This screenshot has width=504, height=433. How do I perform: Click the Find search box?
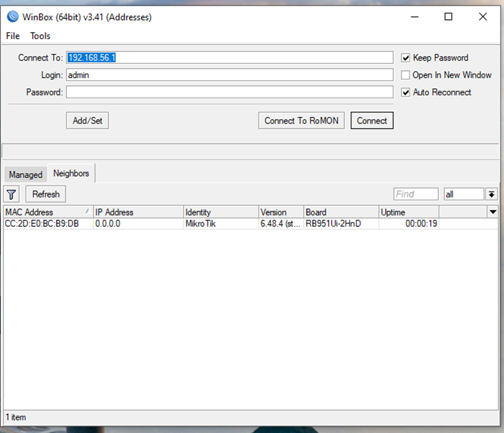point(416,194)
